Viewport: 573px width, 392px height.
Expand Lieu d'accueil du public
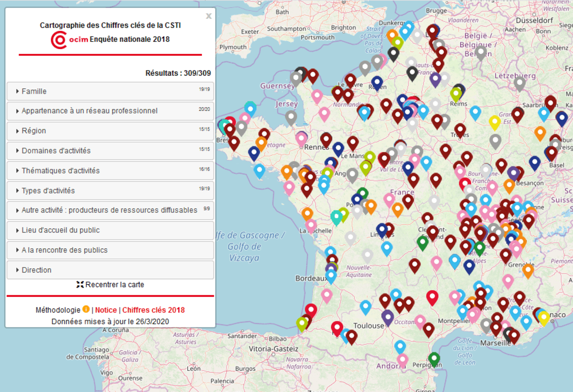click(110, 230)
